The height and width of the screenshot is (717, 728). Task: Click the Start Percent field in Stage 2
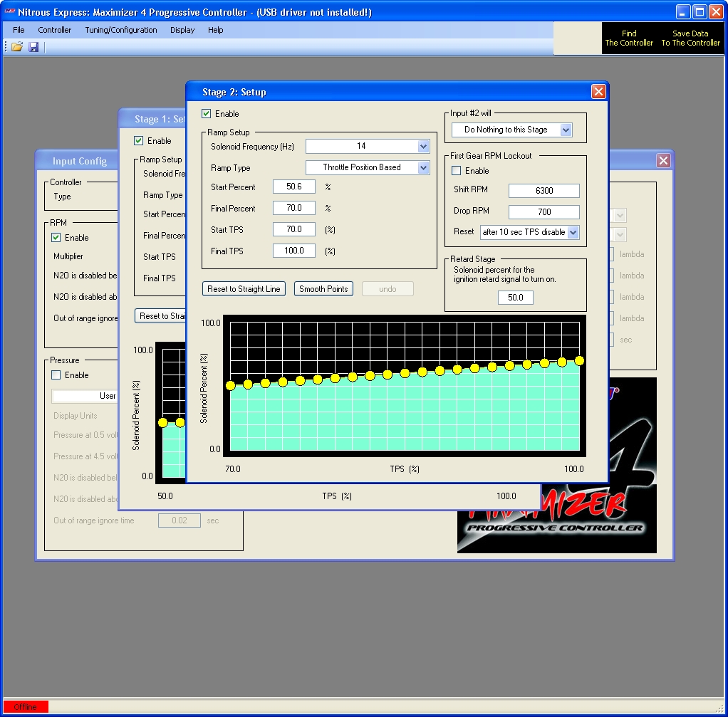tap(294, 187)
